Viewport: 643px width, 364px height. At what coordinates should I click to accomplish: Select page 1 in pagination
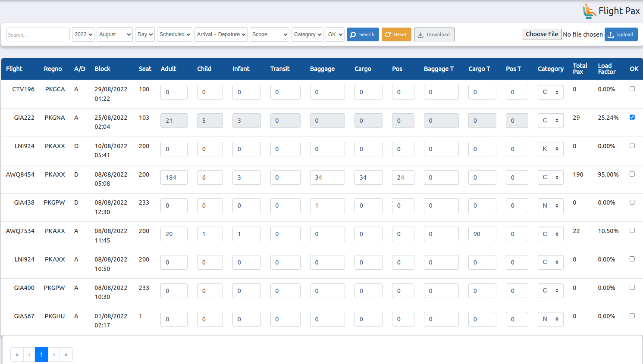41,355
